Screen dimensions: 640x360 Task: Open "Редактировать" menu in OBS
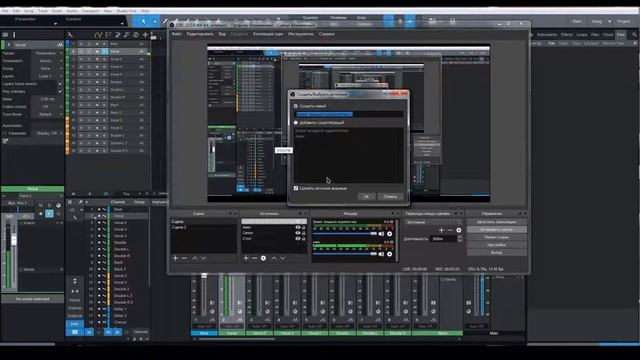(x=200, y=34)
